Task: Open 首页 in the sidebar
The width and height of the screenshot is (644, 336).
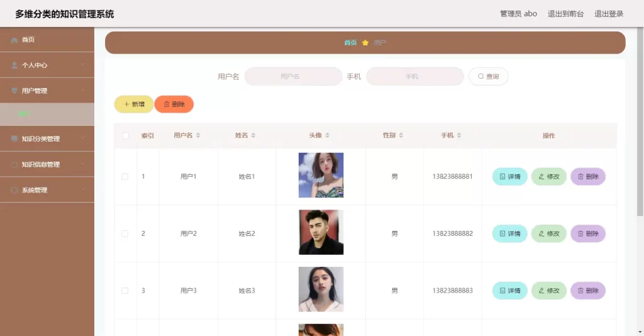Action: [47, 40]
